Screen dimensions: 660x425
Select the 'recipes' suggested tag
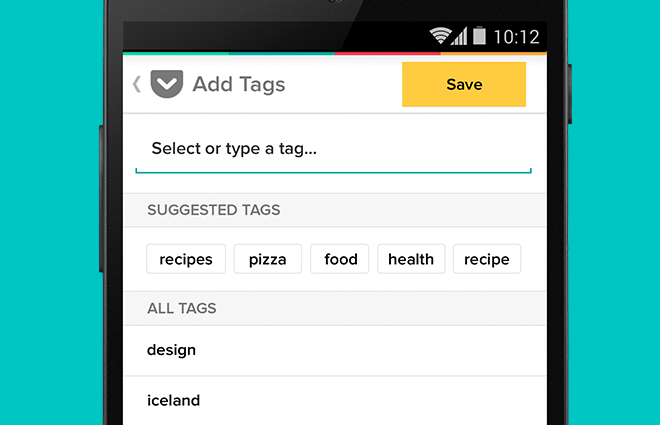coord(186,259)
